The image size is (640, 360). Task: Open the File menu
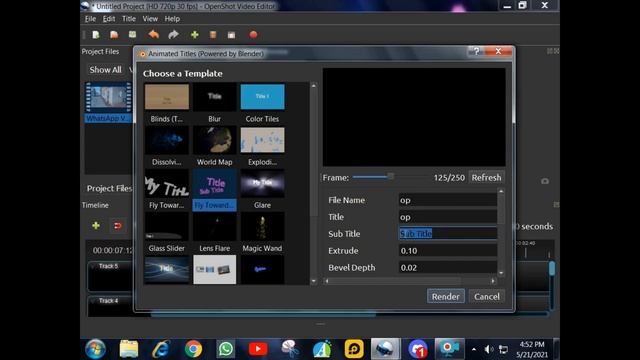(x=90, y=19)
